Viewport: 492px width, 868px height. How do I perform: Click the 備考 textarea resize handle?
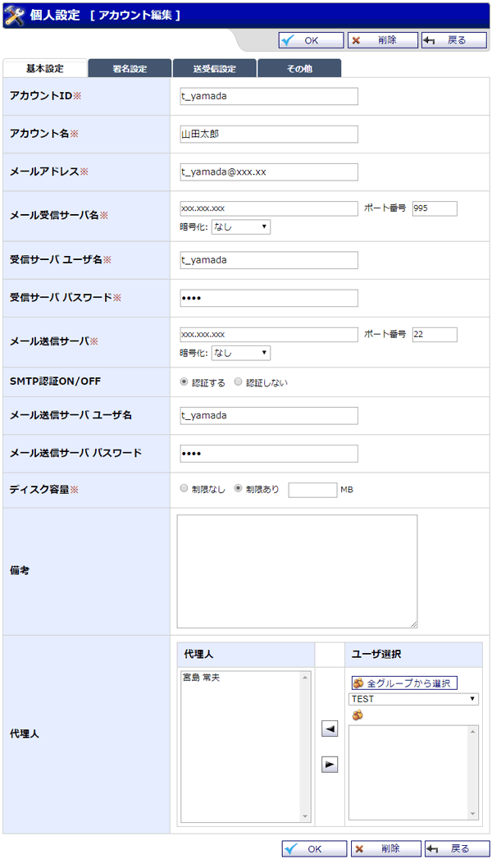click(x=414, y=624)
